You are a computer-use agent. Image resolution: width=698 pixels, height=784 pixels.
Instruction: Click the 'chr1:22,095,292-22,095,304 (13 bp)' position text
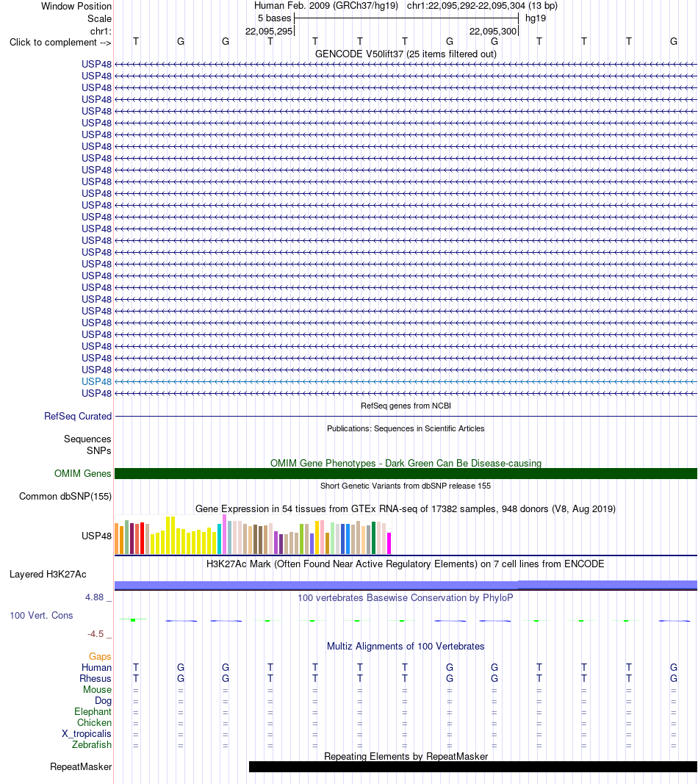click(x=482, y=6)
